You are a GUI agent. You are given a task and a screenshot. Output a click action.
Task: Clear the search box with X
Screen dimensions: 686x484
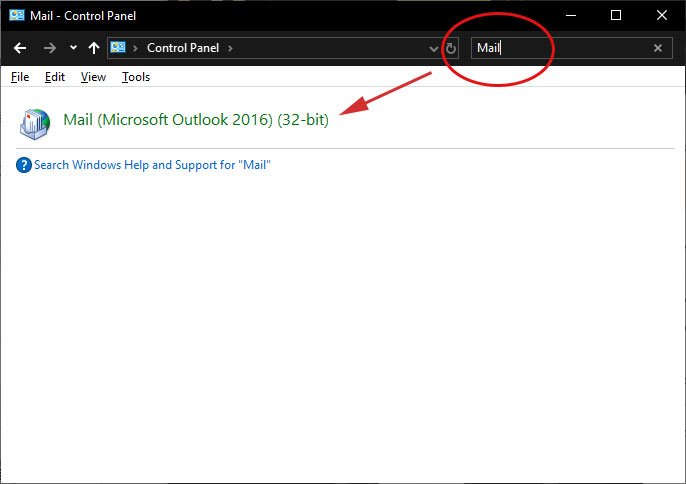click(x=658, y=48)
